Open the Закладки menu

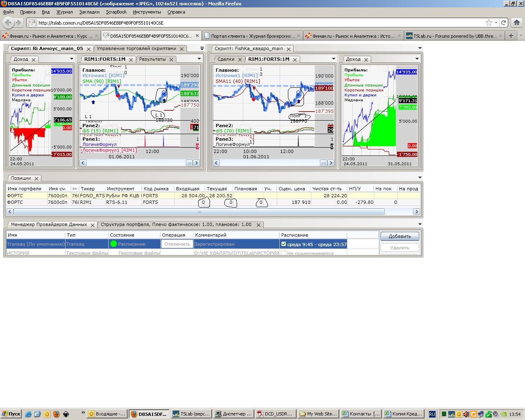pos(89,12)
